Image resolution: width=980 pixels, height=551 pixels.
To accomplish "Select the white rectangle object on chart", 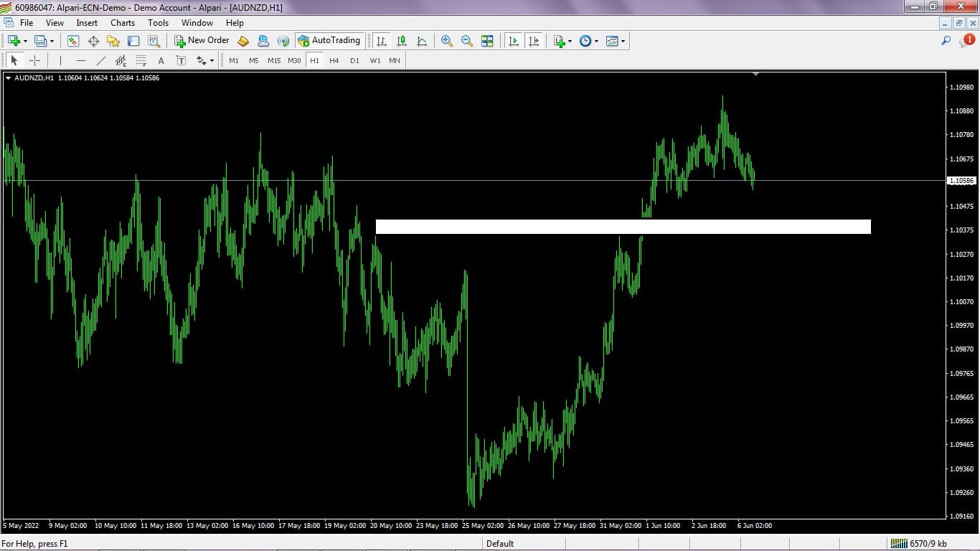I will pos(623,227).
